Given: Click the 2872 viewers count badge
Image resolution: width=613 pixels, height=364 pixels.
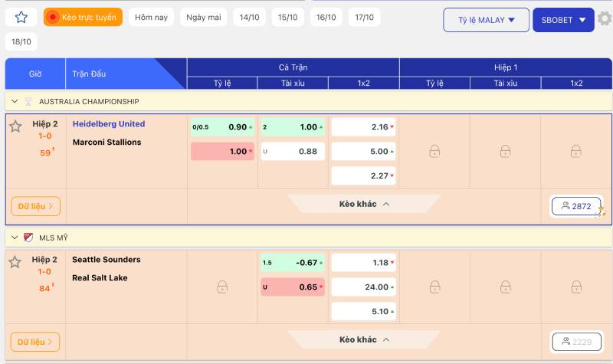Looking at the screenshot, I should click(x=576, y=206).
